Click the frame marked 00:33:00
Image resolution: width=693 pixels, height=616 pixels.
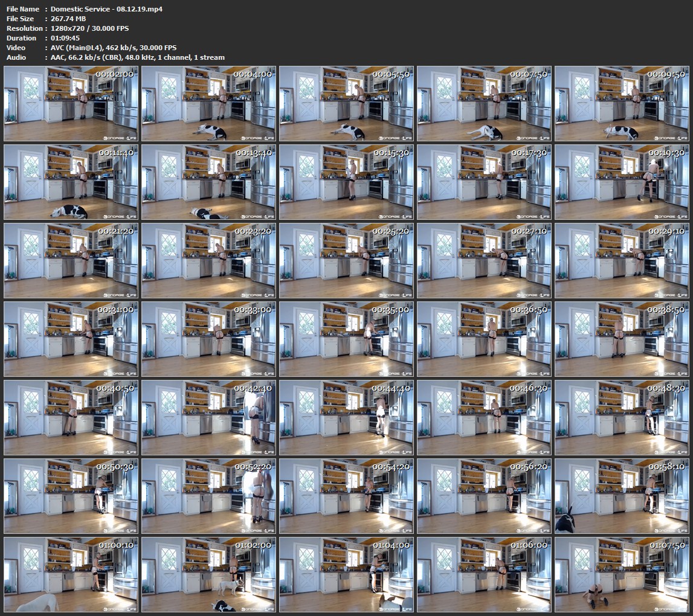(x=209, y=339)
